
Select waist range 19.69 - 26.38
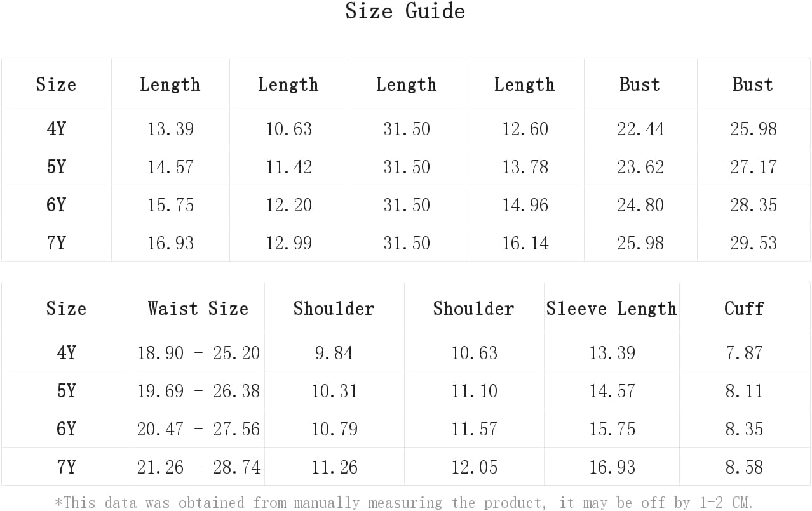(198, 391)
